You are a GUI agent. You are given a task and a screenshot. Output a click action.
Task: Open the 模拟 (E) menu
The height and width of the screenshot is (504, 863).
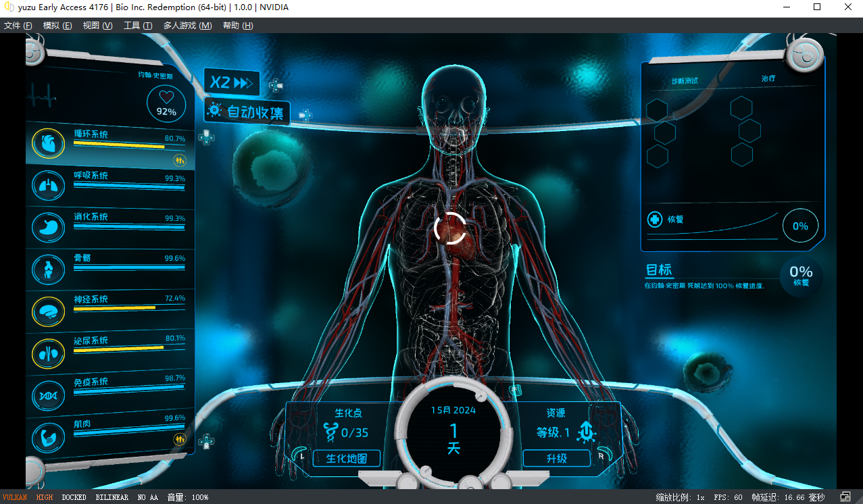tap(57, 26)
